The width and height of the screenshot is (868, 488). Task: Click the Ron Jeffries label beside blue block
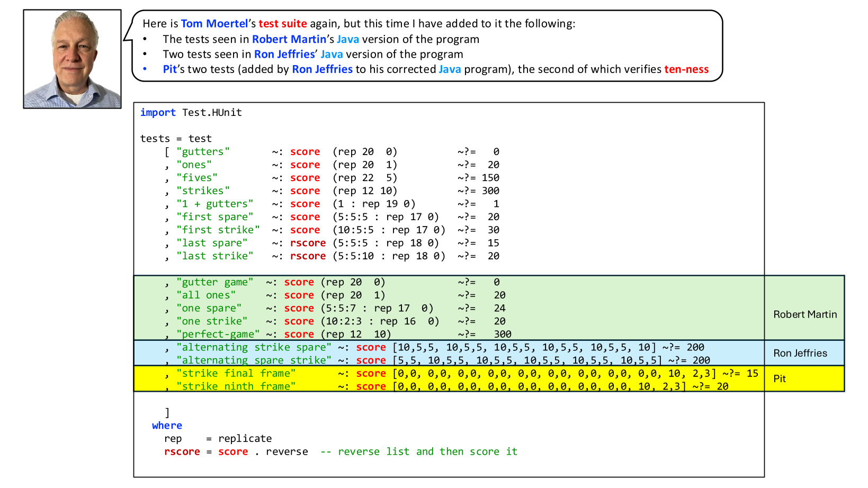point(800,353)
